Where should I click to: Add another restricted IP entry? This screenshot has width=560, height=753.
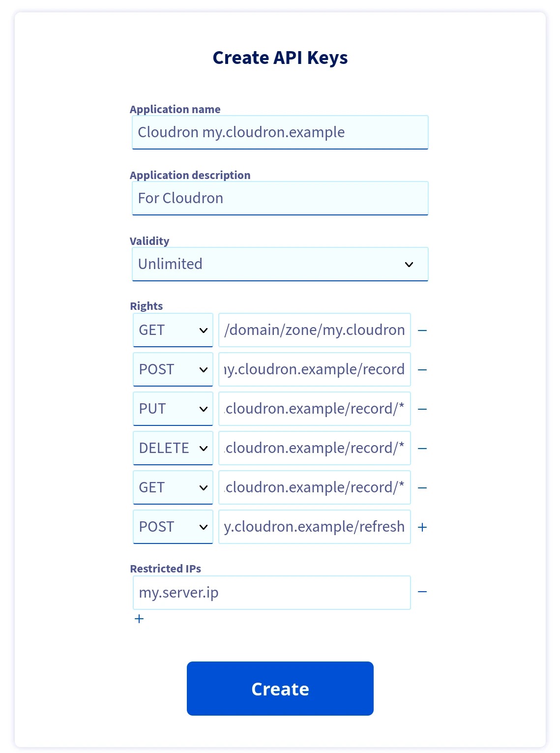coord(139,619)
